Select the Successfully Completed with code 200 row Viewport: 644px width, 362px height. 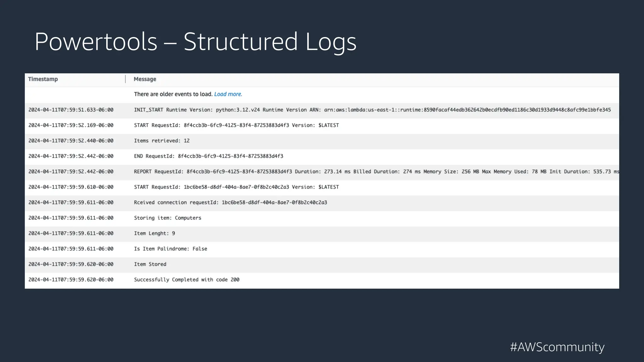187,279
